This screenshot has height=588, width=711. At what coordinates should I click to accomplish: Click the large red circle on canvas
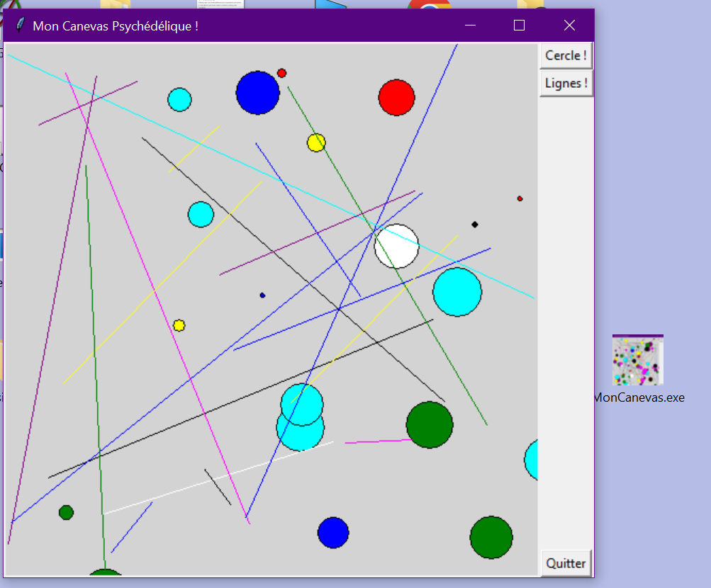click(x=396, y=97)
